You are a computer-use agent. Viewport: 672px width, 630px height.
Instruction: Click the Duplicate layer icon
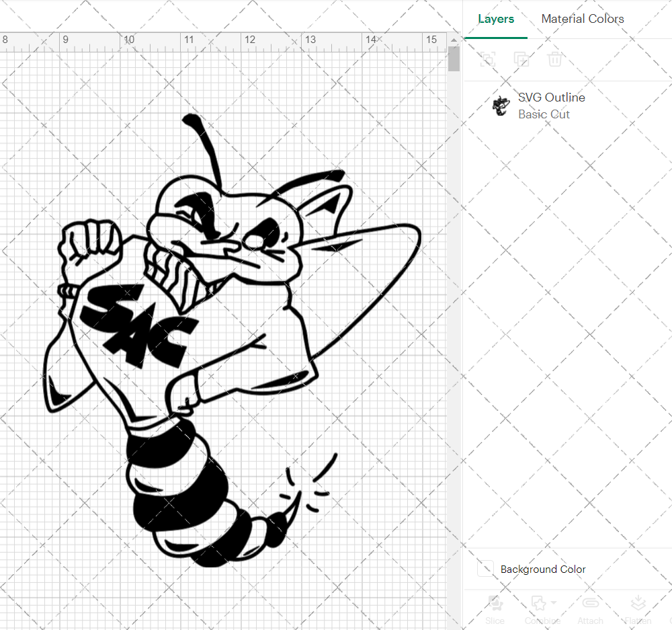[521, 59]
